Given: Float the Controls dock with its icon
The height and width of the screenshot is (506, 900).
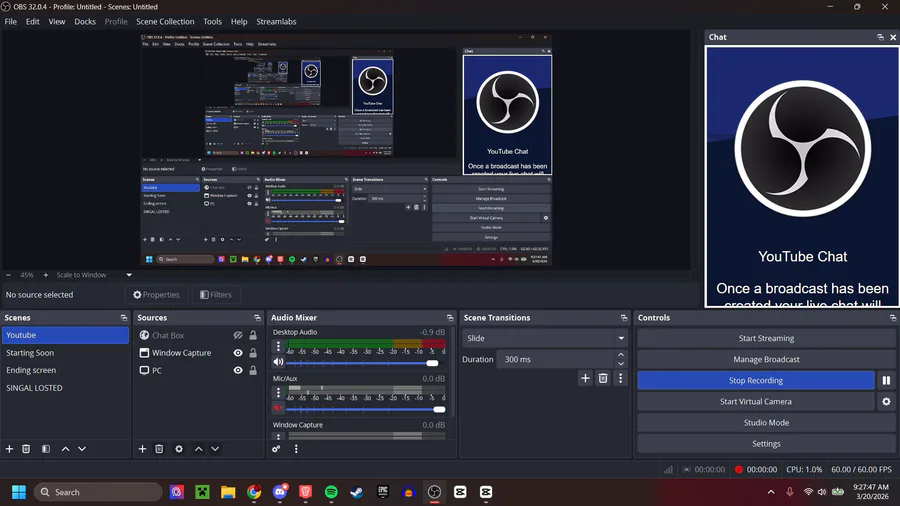Looking at the screenshot, I should pos(893,317).
